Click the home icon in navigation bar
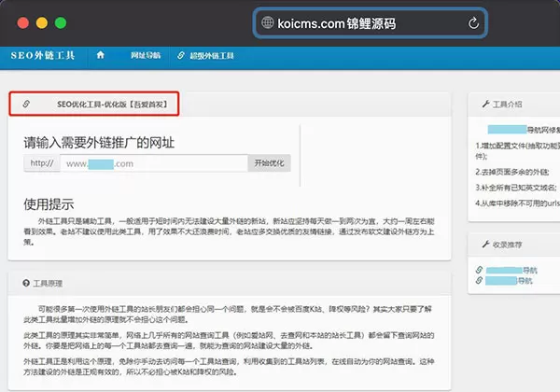This screenshot has width=560, height=392. 101,55
